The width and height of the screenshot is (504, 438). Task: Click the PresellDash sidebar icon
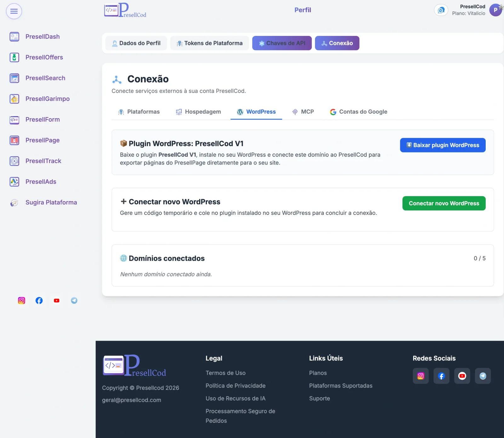pyautogui.click(x=14, y=37)
